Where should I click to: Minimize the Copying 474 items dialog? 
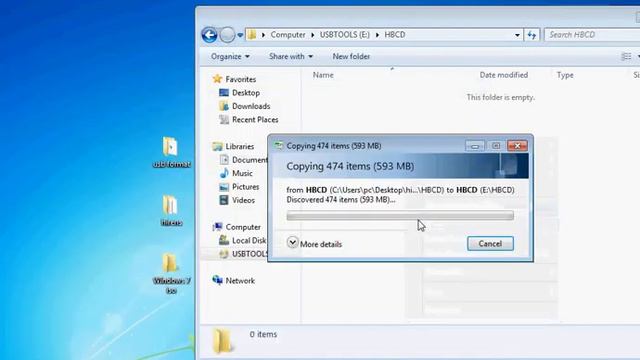coord(475,146)
